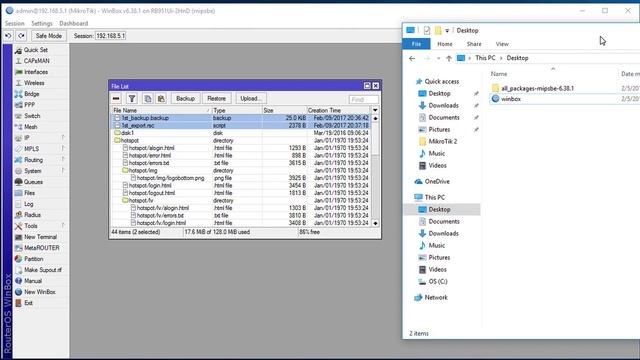Expand the Routing submenu
This screenshot has width=640, height=360.
click(33, 160)
